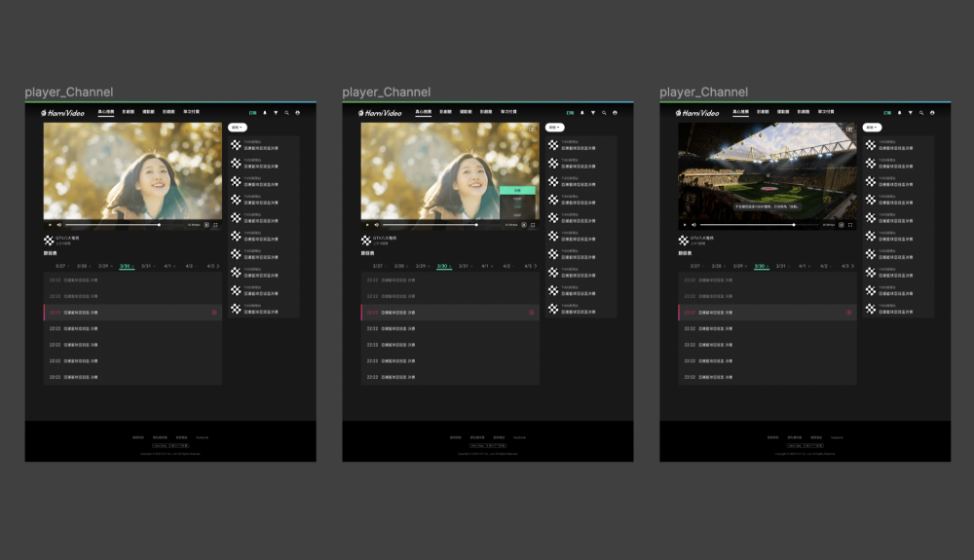974x560 pixels.
Task: Select the 3/31 date tab in the left artboard
Action: 146,266
